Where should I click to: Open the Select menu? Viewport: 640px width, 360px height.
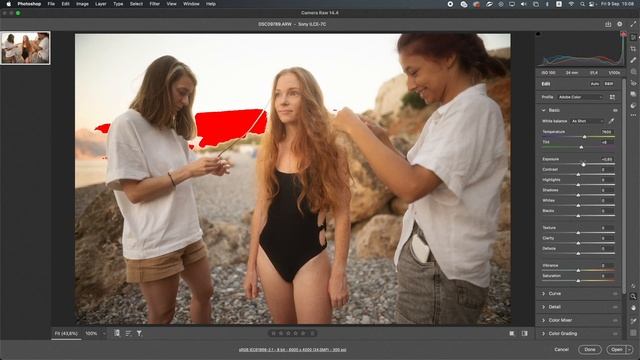click(x=136, y=4)
